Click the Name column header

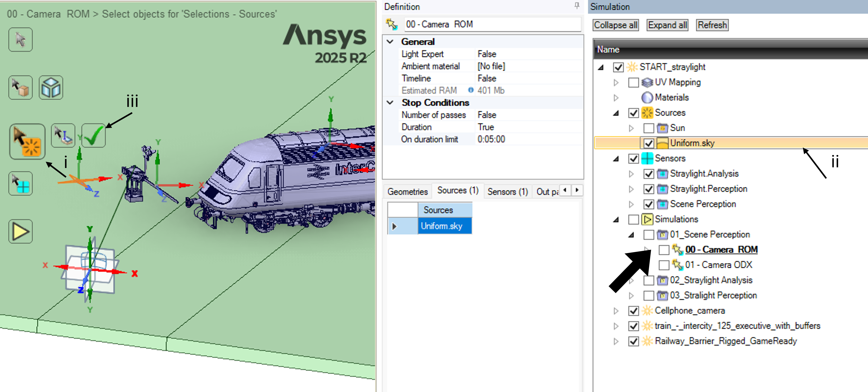pos(731,49)
